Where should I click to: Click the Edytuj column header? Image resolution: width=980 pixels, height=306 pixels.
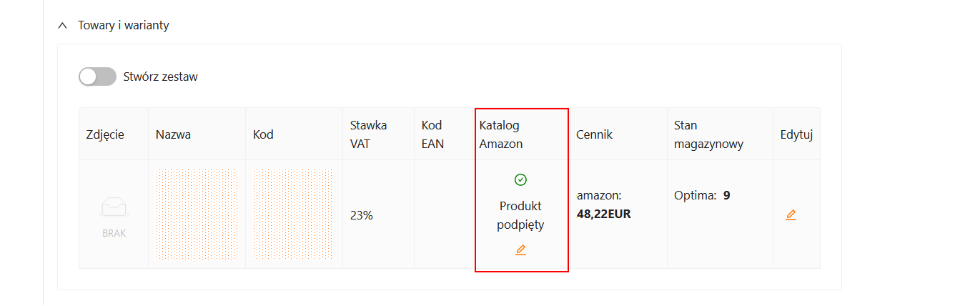click(x=796, y=134)
